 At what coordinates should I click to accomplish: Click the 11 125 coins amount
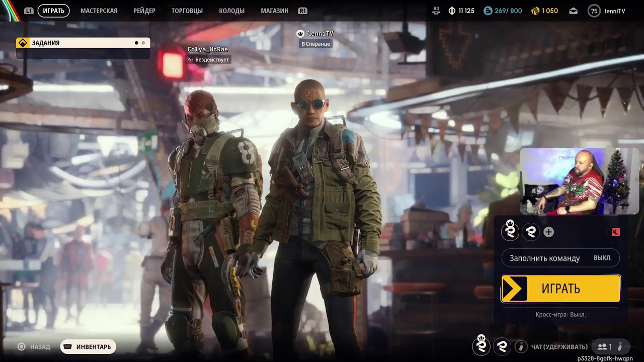(466, 11)
